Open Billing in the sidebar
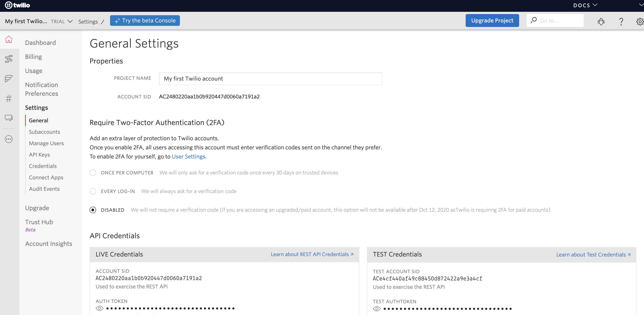This screenshot has height=315, width=644. 34,57
